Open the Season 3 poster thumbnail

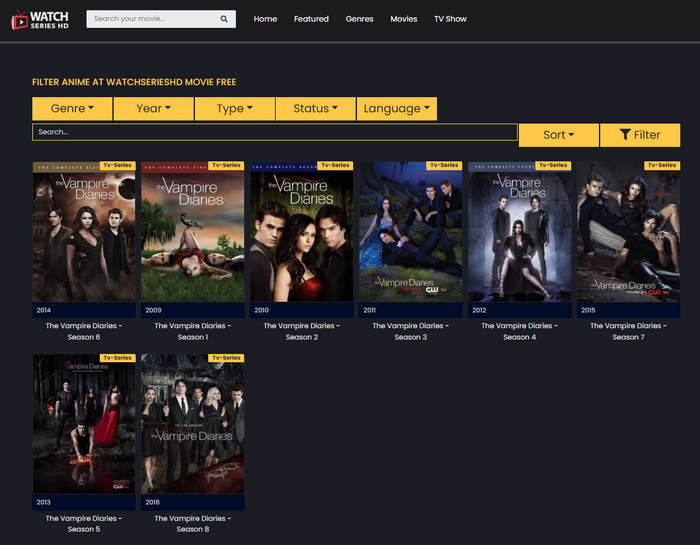[x=411, y=232]
